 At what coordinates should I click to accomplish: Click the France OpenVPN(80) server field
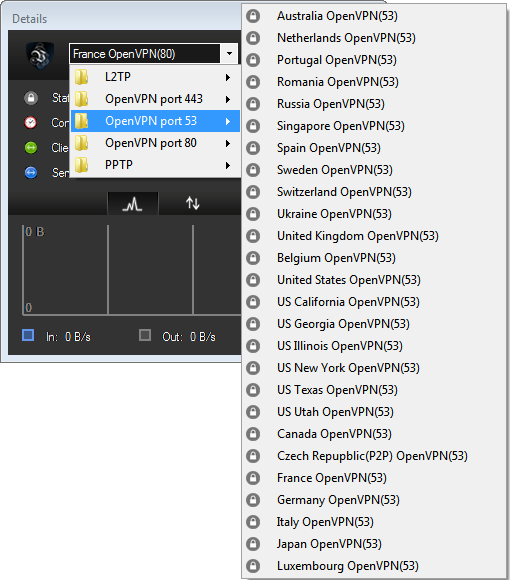coord(145,54)
